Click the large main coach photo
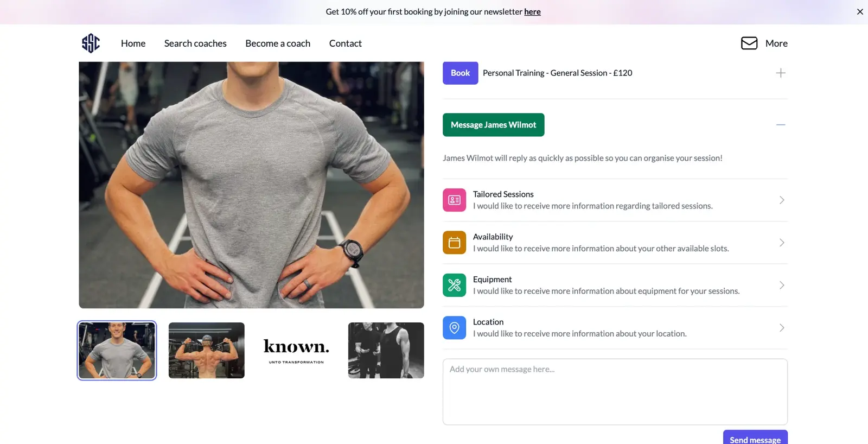Viewport: 868px width, 444px height. coord(251,185)
